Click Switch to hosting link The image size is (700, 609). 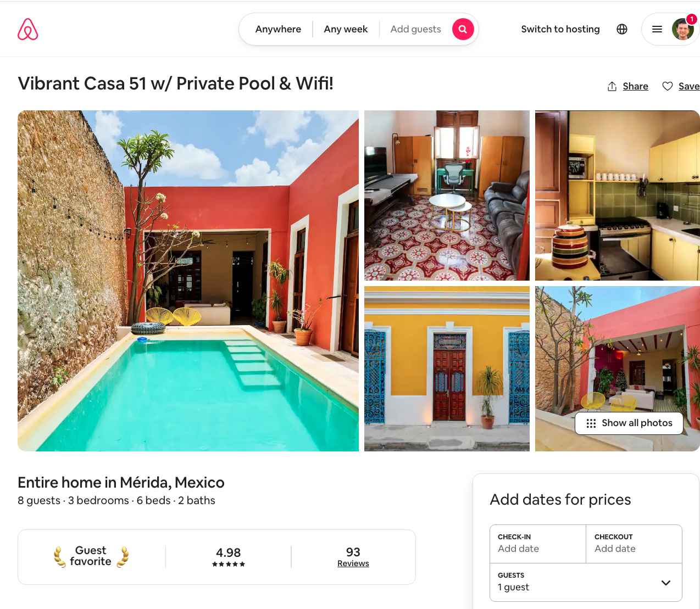pyautogui.click(x=560, y=29)
